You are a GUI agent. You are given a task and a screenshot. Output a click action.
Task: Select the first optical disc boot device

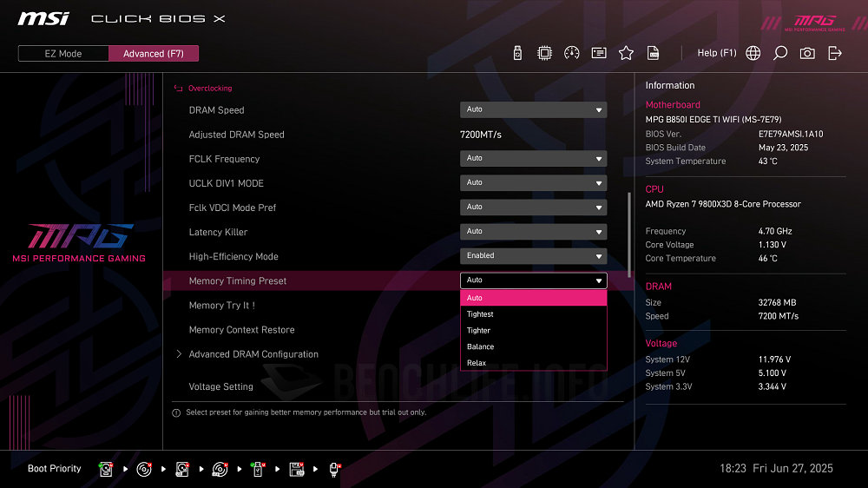coord(144,469)
